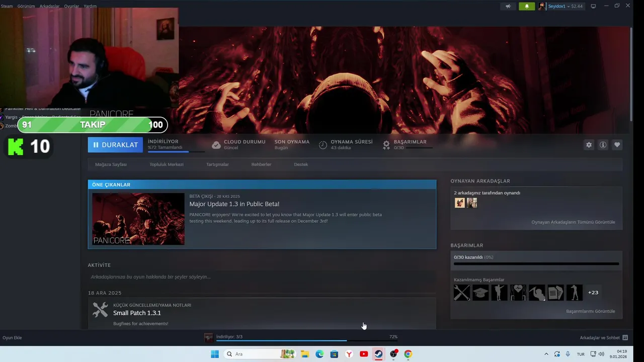The image size is (644, 362).
Task: Open the Yardım menu
Action: click(90, 6)
